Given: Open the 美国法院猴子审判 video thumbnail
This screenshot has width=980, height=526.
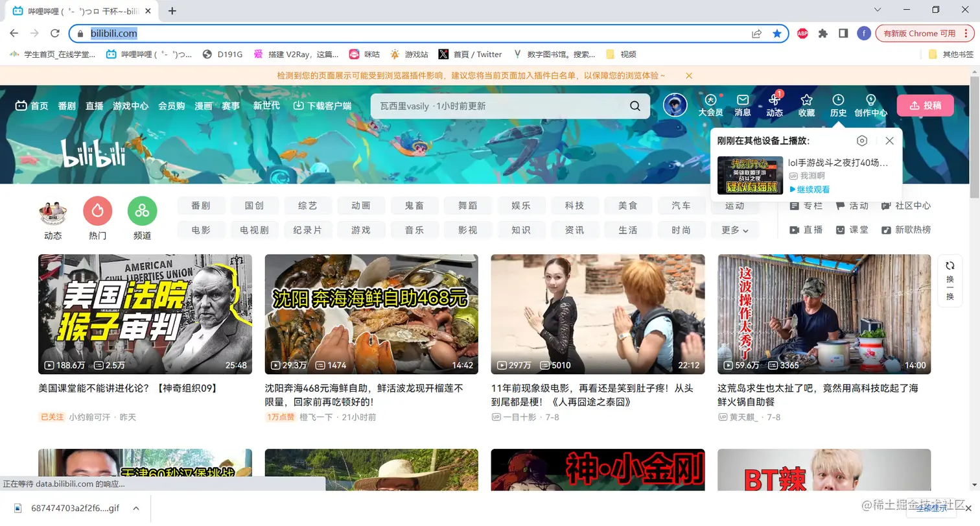Looking at the screenshot, I should tap(145, 315).
